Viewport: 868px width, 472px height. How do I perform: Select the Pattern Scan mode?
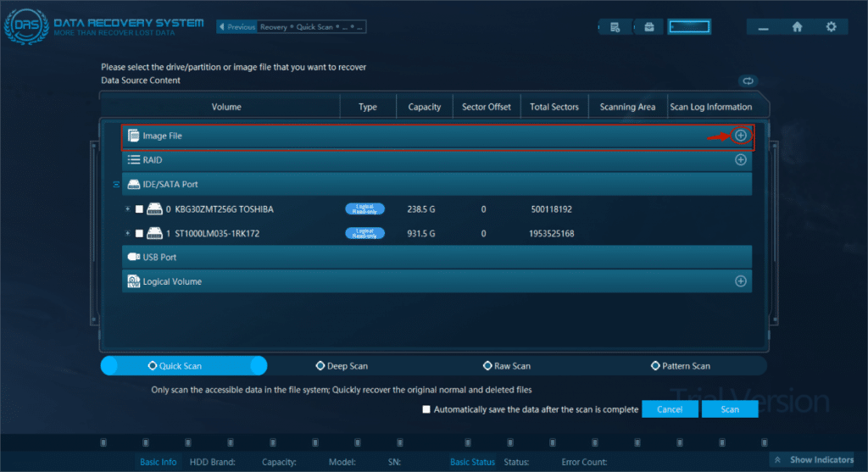pyautogui.click(x=680, y=366)
